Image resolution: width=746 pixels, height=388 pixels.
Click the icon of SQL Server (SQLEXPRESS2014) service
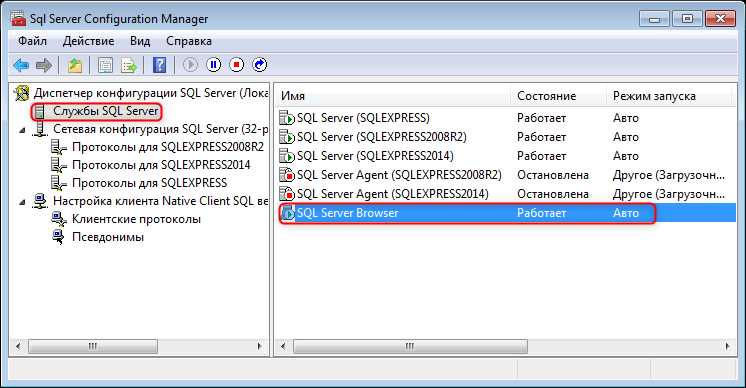pos(287,156)
